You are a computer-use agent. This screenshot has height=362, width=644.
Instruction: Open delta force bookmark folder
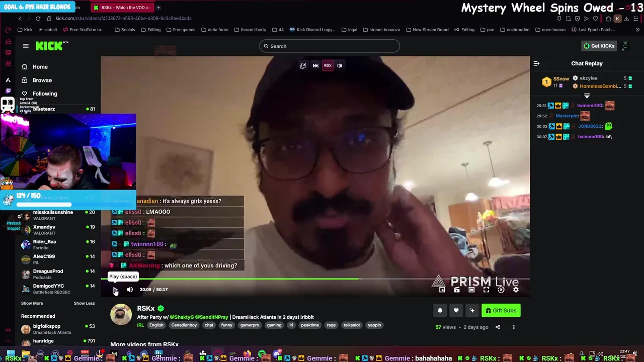[x=214, y=30]
